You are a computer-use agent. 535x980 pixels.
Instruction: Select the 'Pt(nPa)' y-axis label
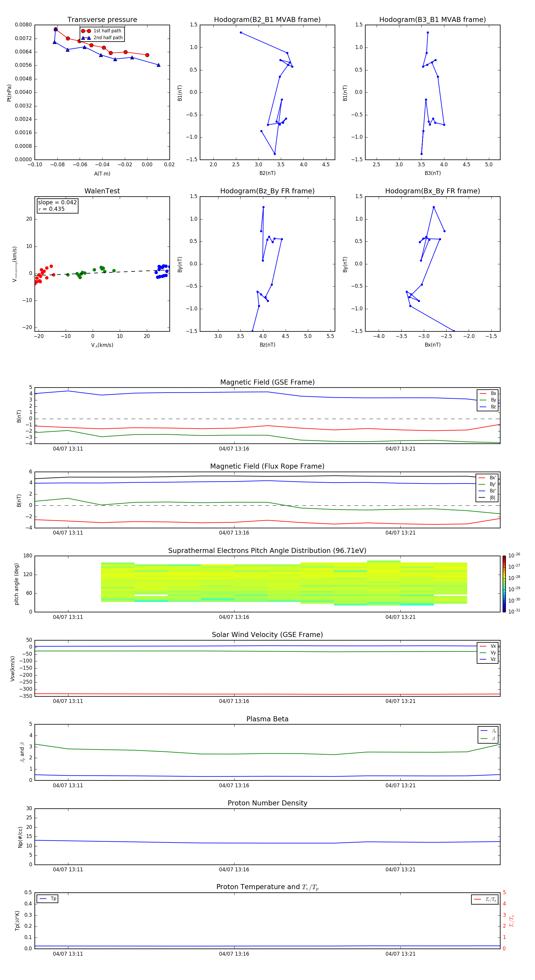point(9,92)
